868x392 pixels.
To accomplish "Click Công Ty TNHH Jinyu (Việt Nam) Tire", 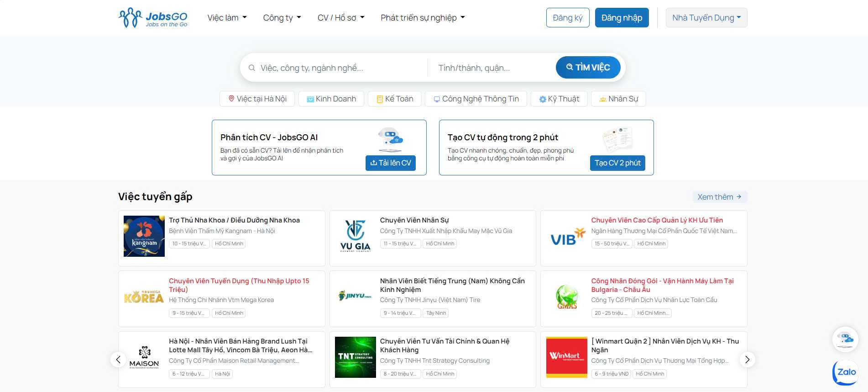I will (x=430, y=300).
